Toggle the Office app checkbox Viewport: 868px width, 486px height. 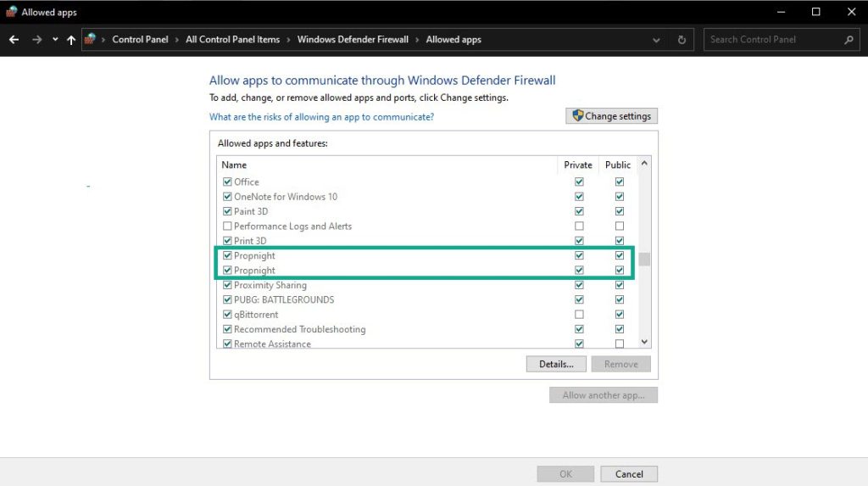click(227, 182)
